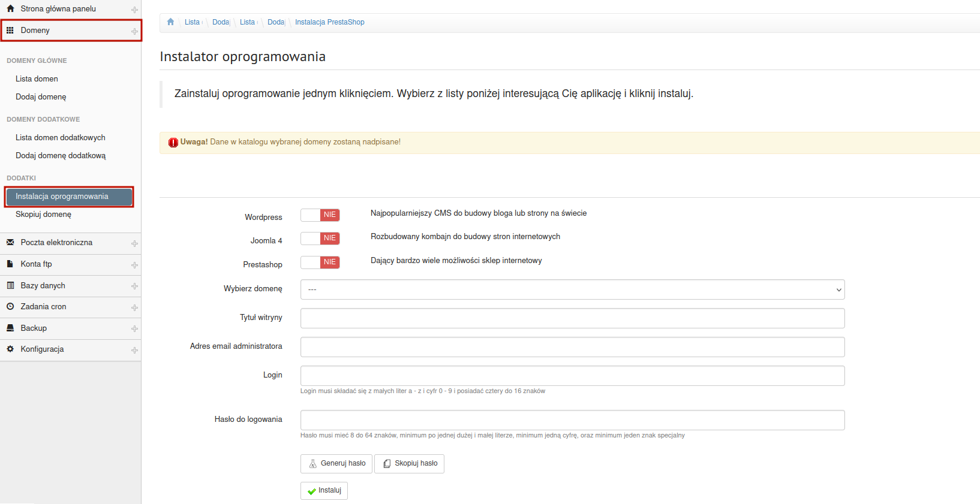This screenshot has width=980, height=504.
Task: Open the Wybierz domenę dropdown
Action: 572,289
